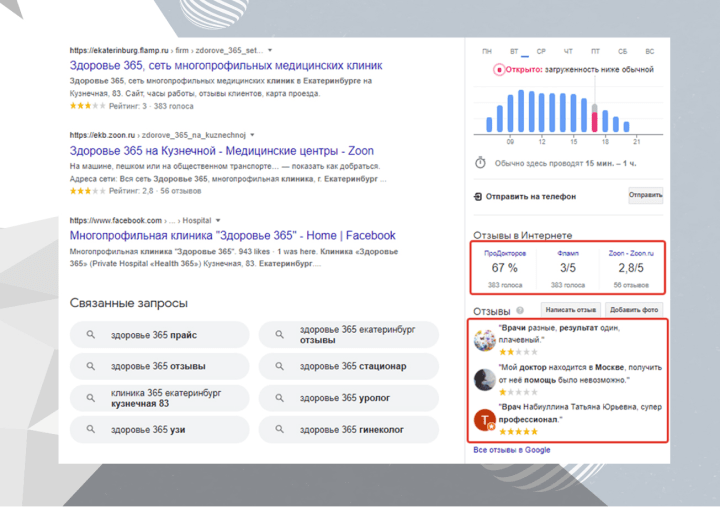Click magnifier icon beside 'здоровье 365 стационар'
The height and width of the screenshot is (507, 720).
pos(279,366)
